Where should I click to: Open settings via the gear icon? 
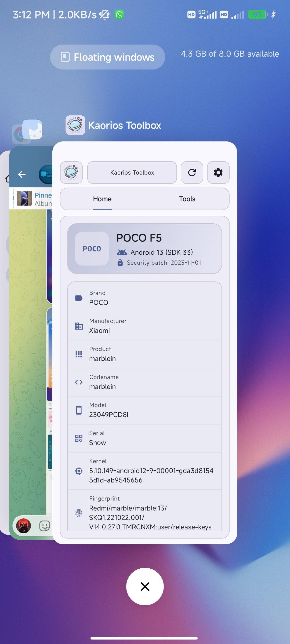(x=218, y=173)
